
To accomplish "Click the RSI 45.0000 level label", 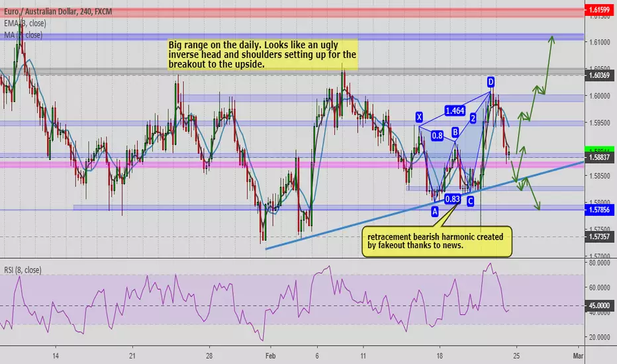I will click(x=600, y=305).
